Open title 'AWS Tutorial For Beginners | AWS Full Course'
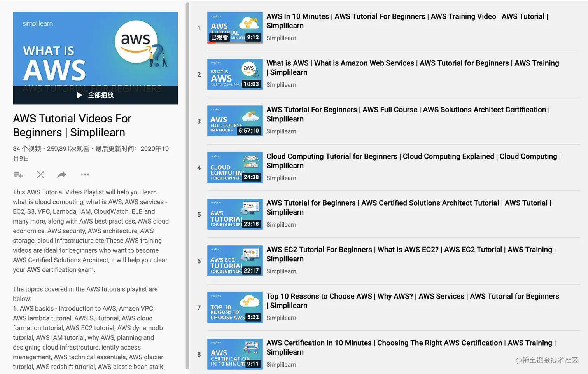 (408, 114)
